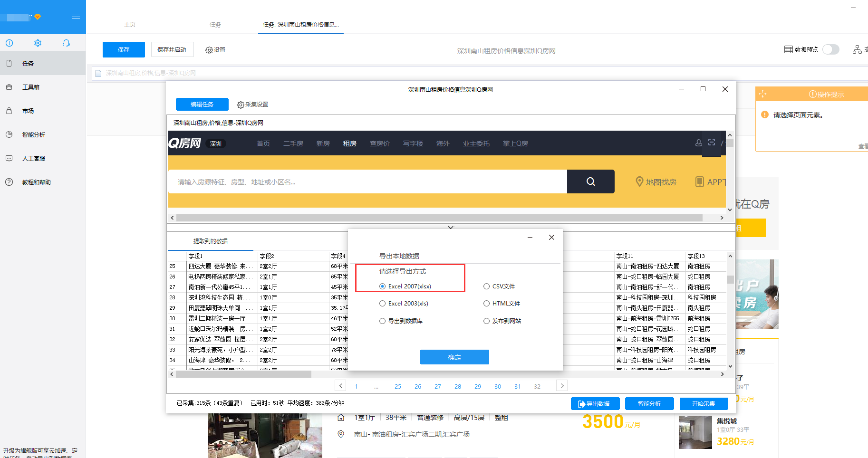Image resolution: width=868 pixels, height=458 pixels.
Task: Click the scan code icon in Q房网 header
Action: coord(712,142)
